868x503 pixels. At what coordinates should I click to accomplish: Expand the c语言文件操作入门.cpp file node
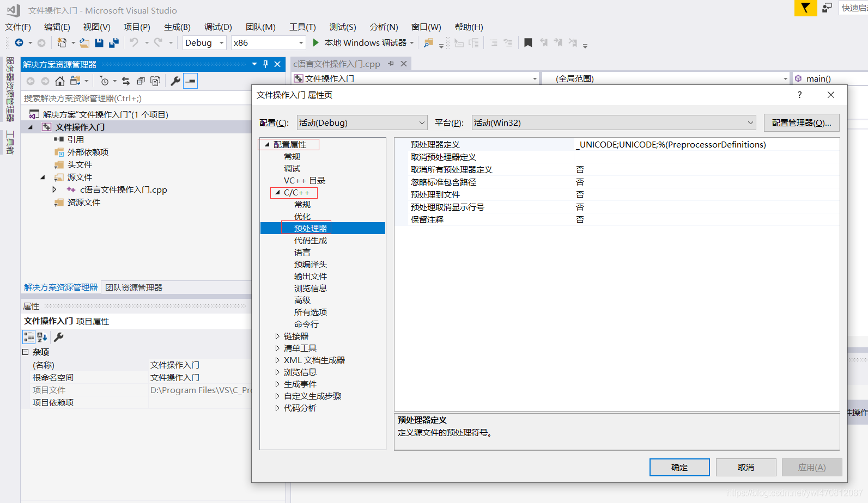[x=54, y=189]
